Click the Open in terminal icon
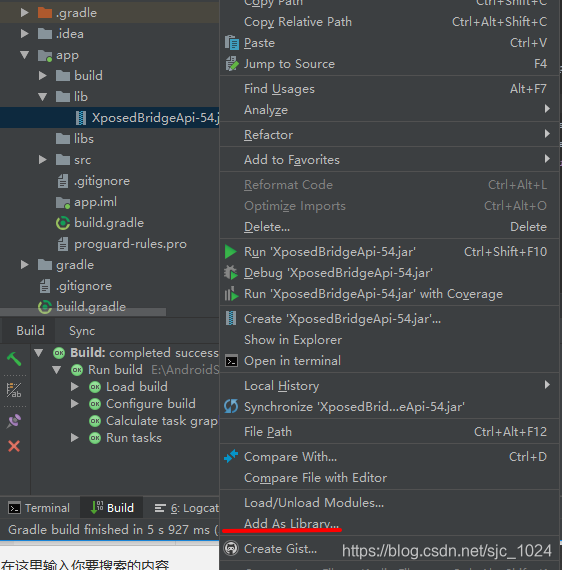The height and width of the screenshot is (570, 562). click(x=232, y=361)
